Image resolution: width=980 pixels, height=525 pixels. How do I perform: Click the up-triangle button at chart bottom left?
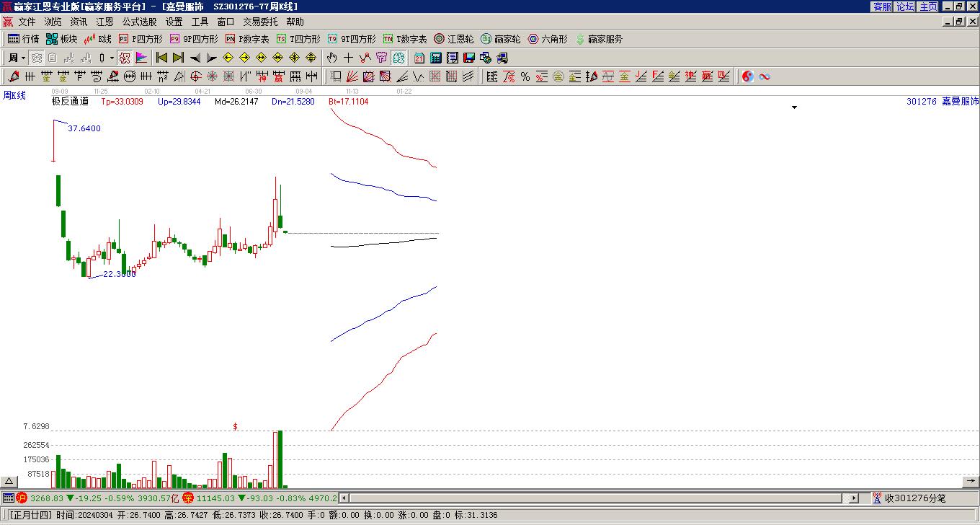tap(9, 482)
